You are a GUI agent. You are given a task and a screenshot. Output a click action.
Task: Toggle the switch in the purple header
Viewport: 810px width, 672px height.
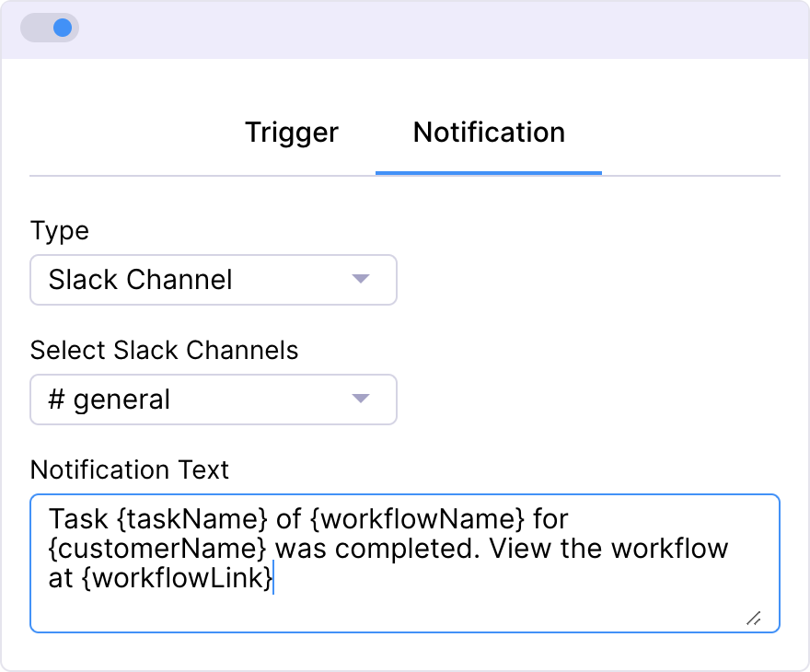tap(51, 28)
